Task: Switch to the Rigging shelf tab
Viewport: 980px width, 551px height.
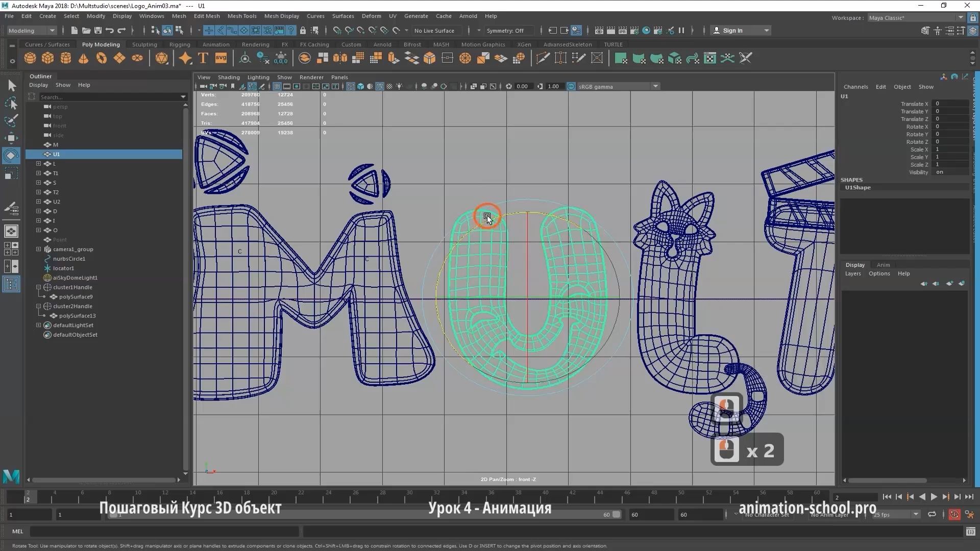Action: 180,44
